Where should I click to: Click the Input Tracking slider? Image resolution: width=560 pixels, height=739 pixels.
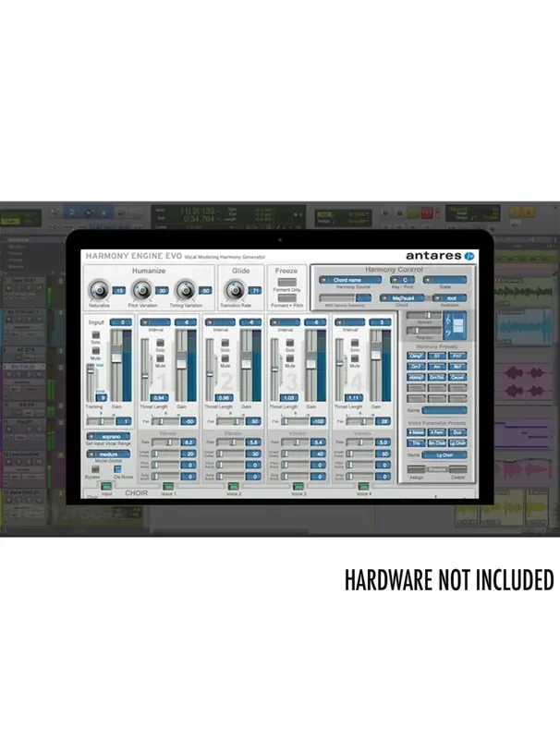click(x=91, y=382)
